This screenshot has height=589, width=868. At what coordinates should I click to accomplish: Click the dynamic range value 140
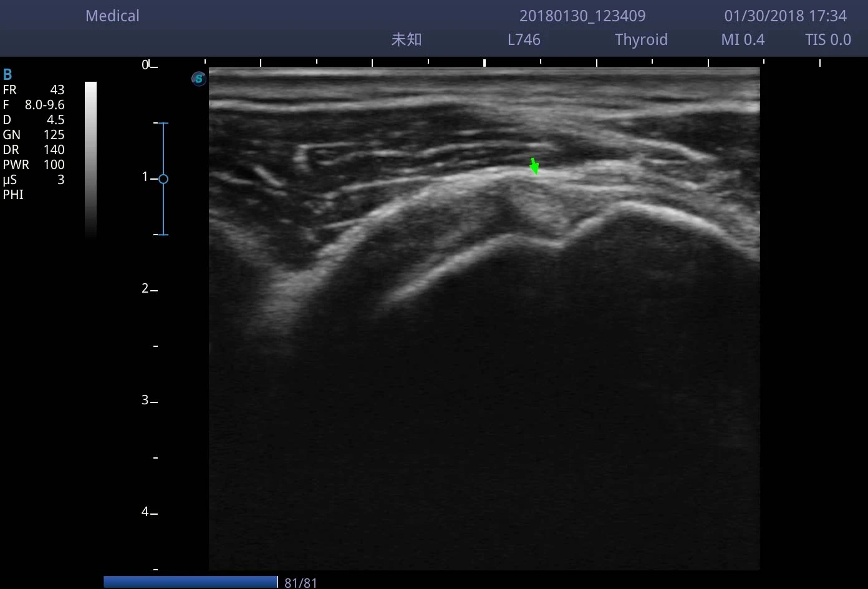pyautogui.click(x=54, y=150)
